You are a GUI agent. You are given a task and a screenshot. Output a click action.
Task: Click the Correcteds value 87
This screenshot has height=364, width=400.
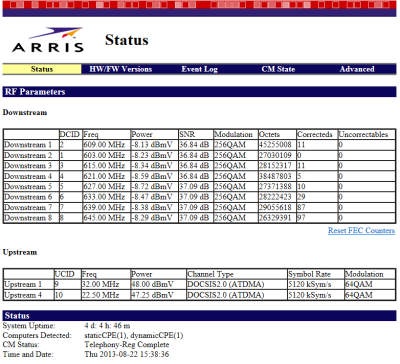(x=301, y=207)
